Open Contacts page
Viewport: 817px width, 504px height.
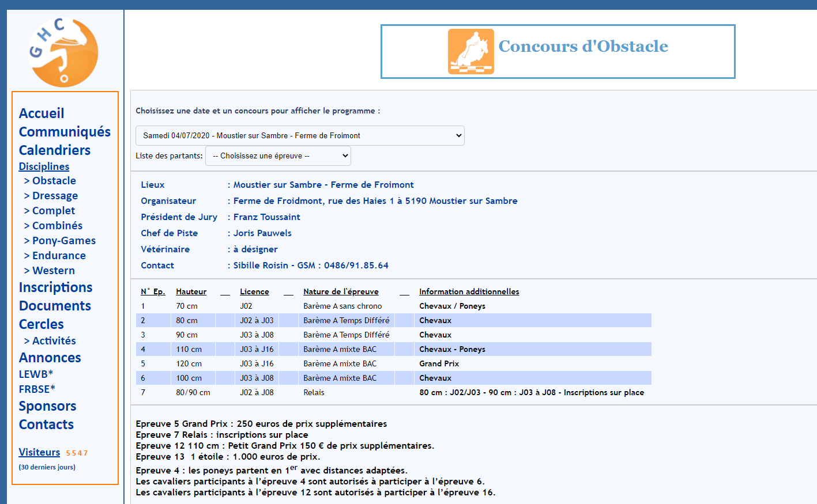(x=47, y=425)
